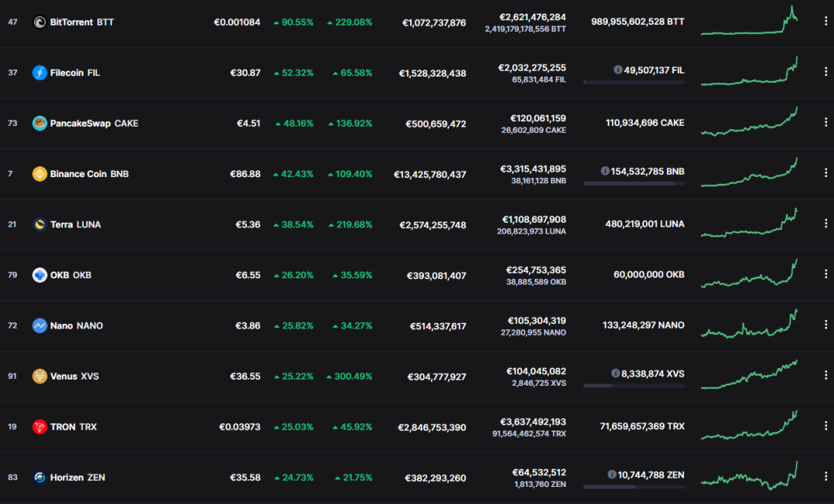Open the Nano NANO coin page
Image resolution: width=834 pixels, height=504 pixels.
(77, 325)
